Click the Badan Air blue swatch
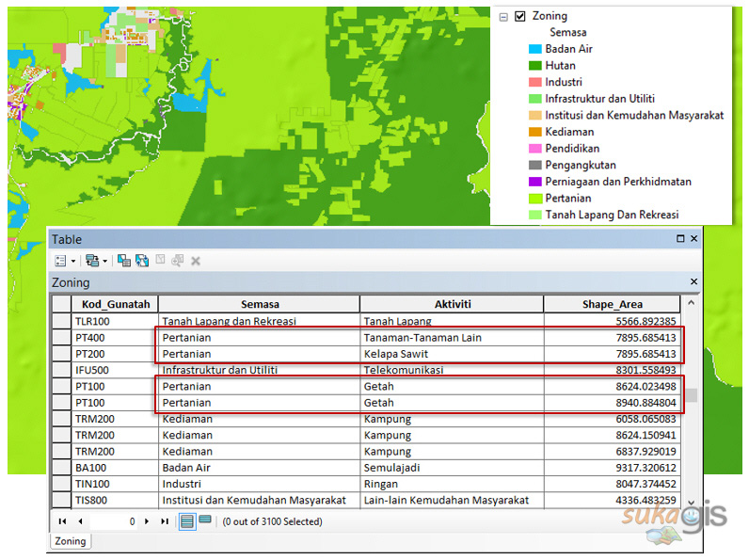 [x=534, y=49]
